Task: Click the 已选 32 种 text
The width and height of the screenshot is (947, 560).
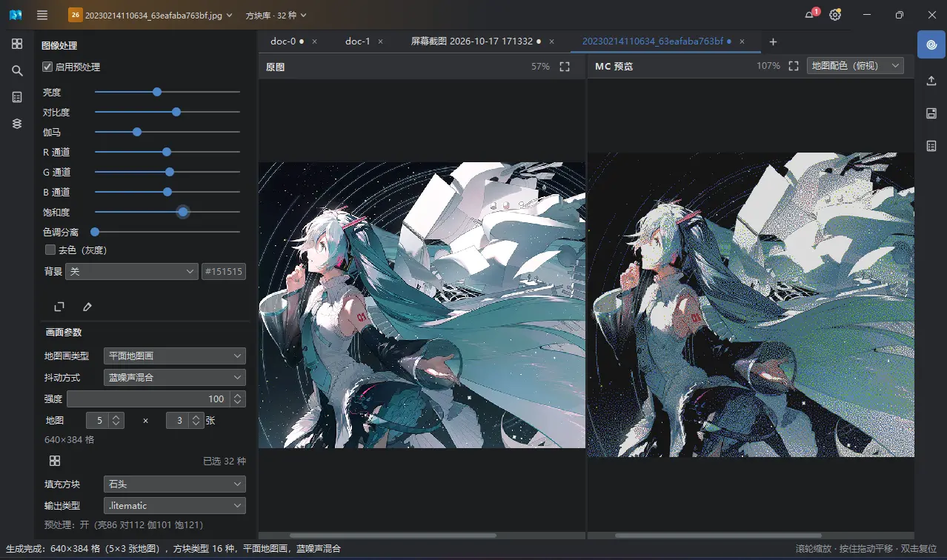Action: [x=225, y=461]
